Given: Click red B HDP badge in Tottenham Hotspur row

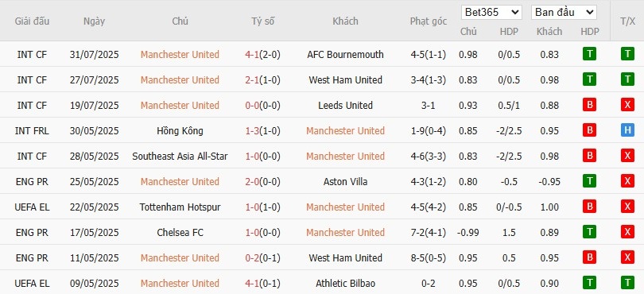Looking at the screenshot, I should [589, 207].
